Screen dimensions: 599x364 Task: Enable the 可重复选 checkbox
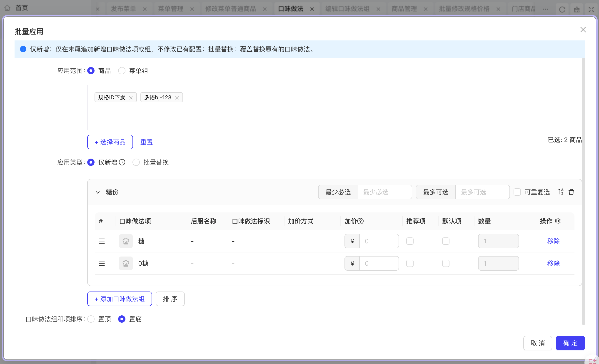(517, 192)
